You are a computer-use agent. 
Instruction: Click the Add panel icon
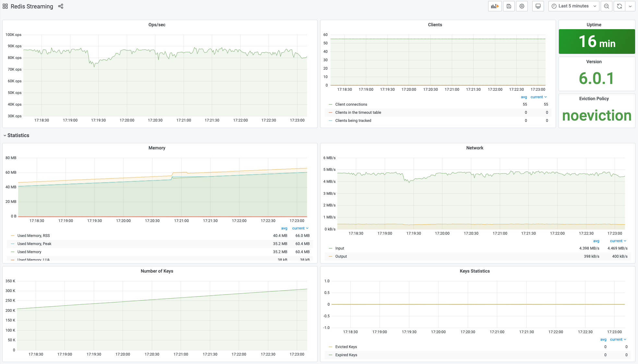tap(495, 6)
